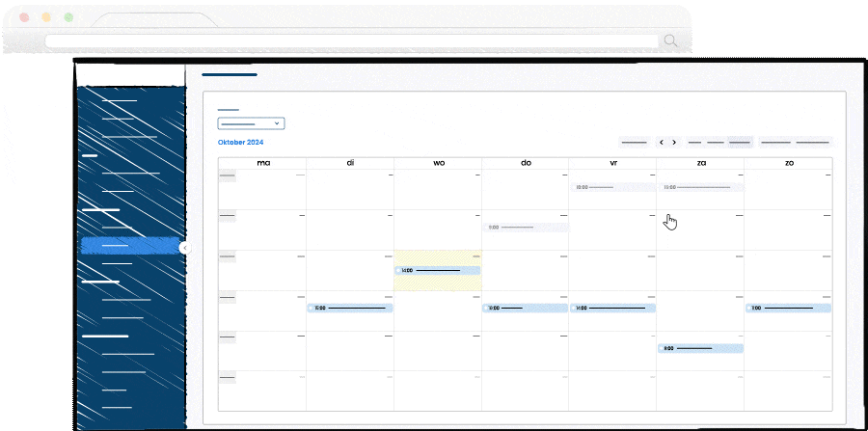Click the zo column header
The image size is (868, 431).
point(789,163)
